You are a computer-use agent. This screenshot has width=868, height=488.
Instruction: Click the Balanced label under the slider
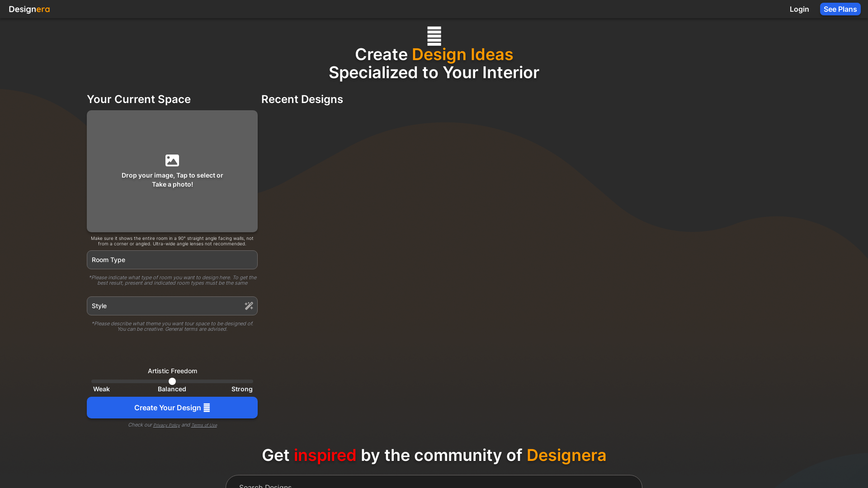pos(172,389)
